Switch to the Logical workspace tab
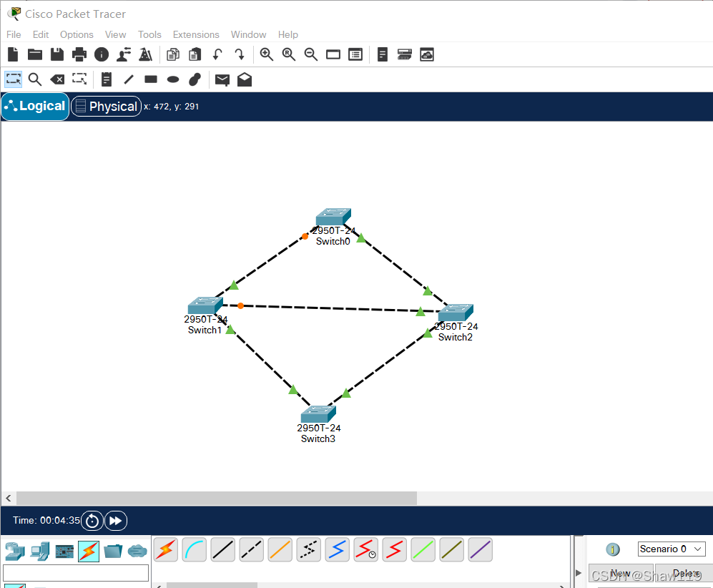 pos(35,107)
